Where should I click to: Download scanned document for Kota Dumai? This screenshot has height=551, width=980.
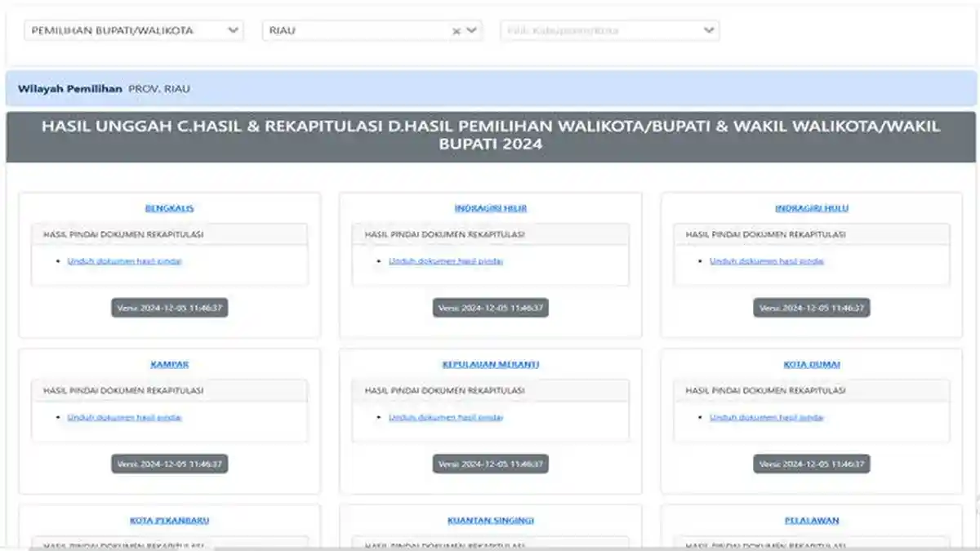click(767, 417)
